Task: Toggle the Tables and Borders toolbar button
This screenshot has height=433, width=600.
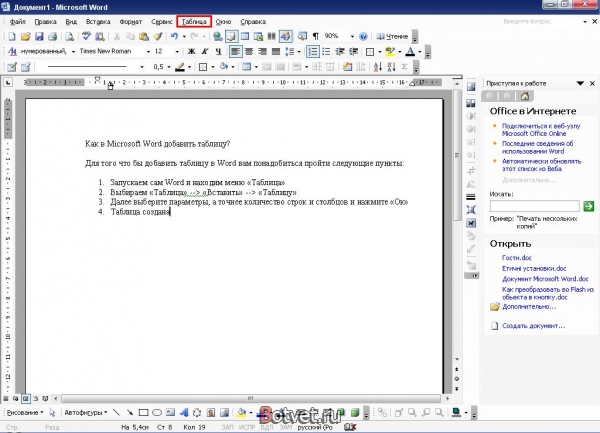Action: 231,36
